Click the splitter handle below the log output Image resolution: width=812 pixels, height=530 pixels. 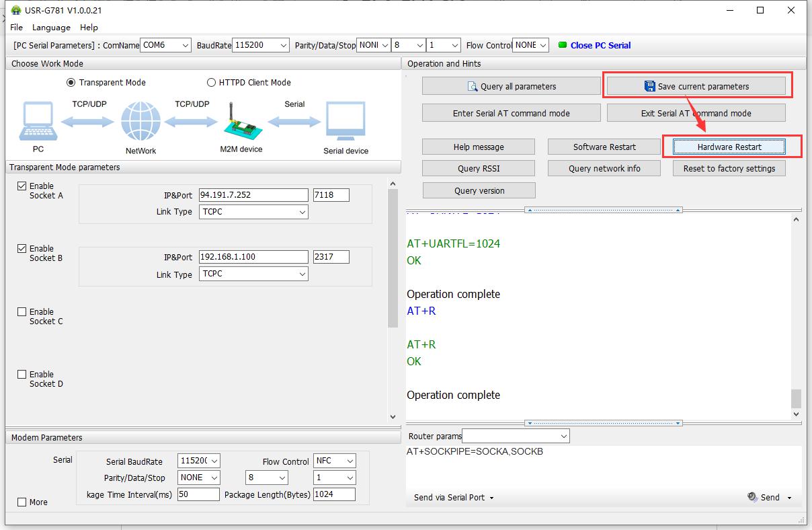tap(604, 423)
